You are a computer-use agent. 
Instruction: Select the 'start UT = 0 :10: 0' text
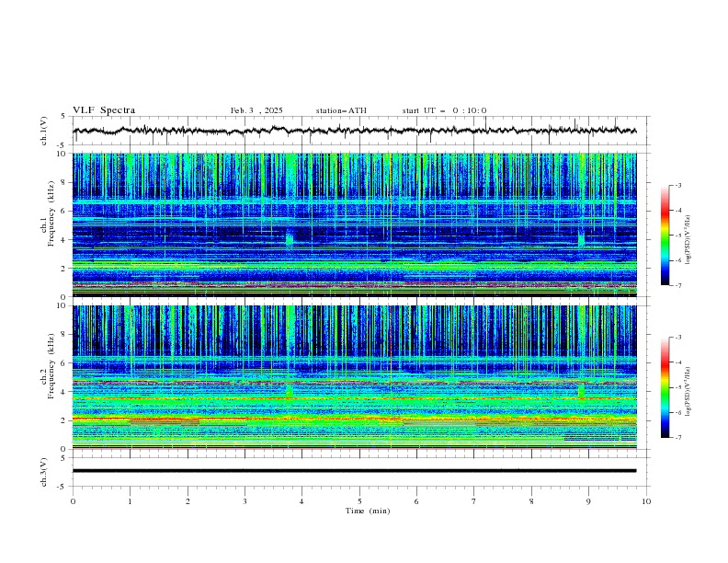(444, 110)
